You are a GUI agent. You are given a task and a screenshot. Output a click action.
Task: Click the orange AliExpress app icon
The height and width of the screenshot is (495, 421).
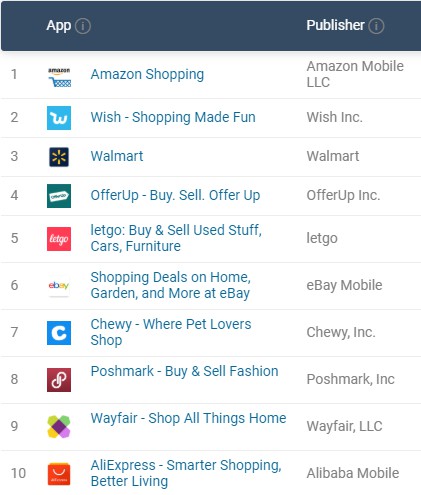(x=59, y=474)
